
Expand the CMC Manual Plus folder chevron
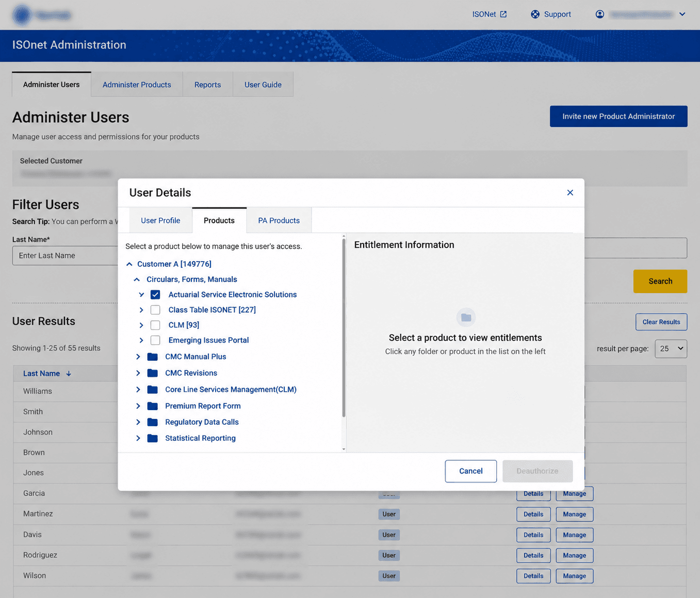[138, 357]
